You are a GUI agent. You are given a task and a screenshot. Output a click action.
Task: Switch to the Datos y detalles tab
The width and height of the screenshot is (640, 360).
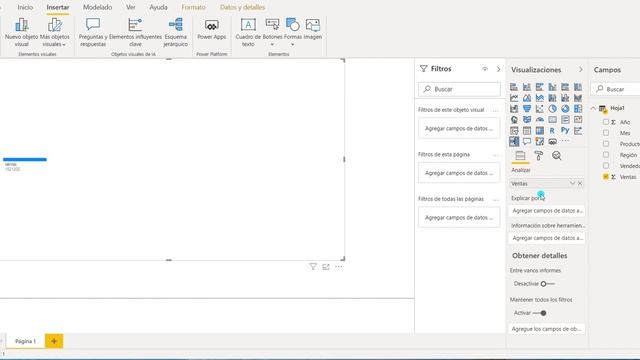pyautogui.click(x=242, y=7)
